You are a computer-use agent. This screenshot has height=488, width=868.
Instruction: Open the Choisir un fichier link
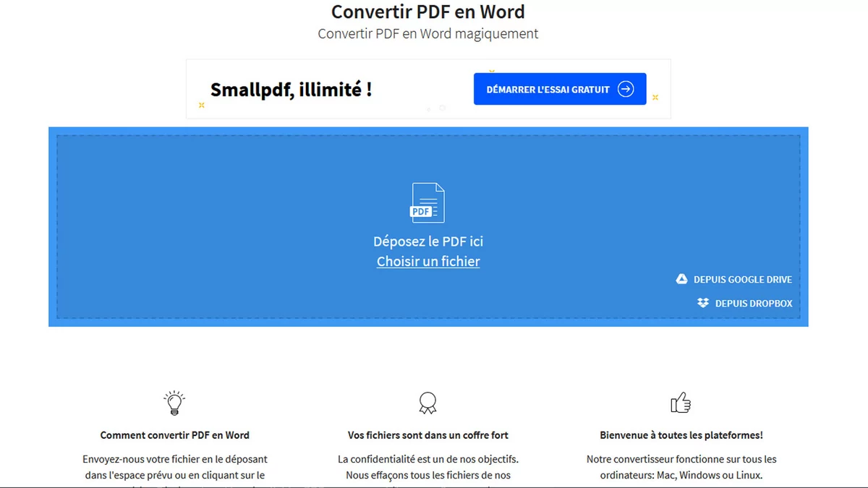tap(428, 262)
